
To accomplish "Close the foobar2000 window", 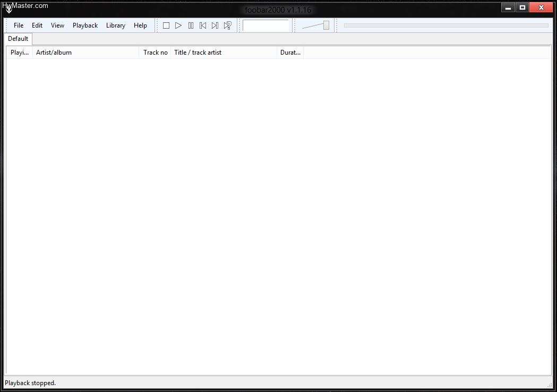I will [541, 7].
